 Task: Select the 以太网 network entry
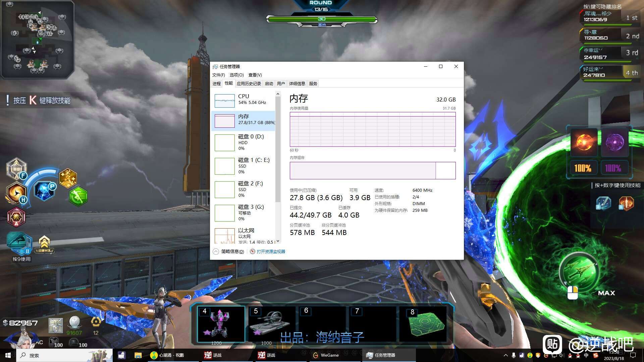[x=244, y=235]
